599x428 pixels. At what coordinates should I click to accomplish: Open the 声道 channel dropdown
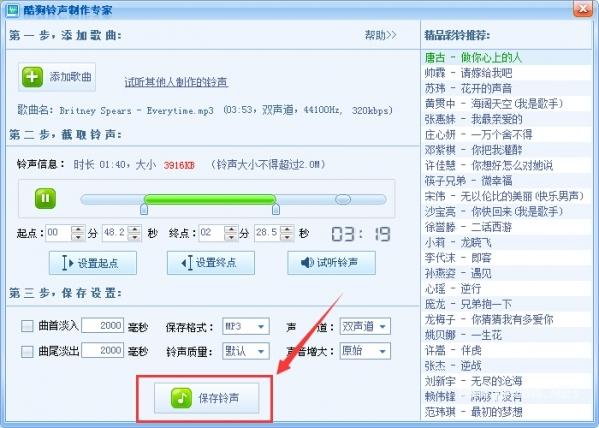pos(365,326)
